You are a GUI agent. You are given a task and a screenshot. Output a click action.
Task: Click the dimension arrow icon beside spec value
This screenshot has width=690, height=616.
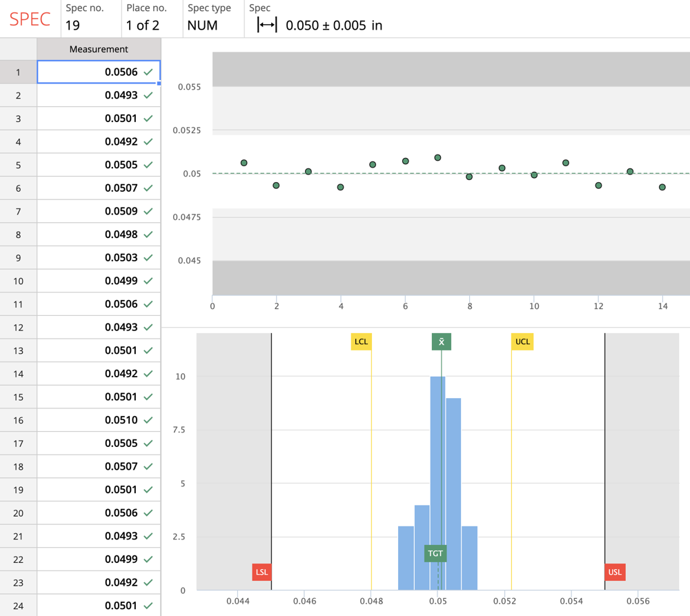267,26
